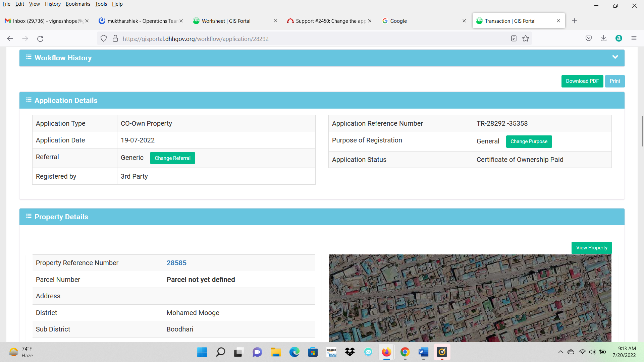Open taskbar Search magnifier
The width and height of the screenshot is (644, 362).
(x=220, y=352)
